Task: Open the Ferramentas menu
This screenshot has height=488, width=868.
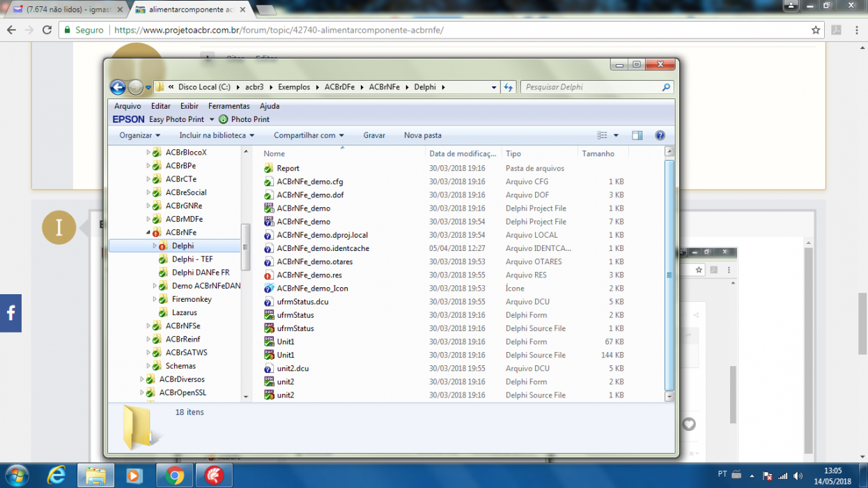Action: (x=228, y=106)
